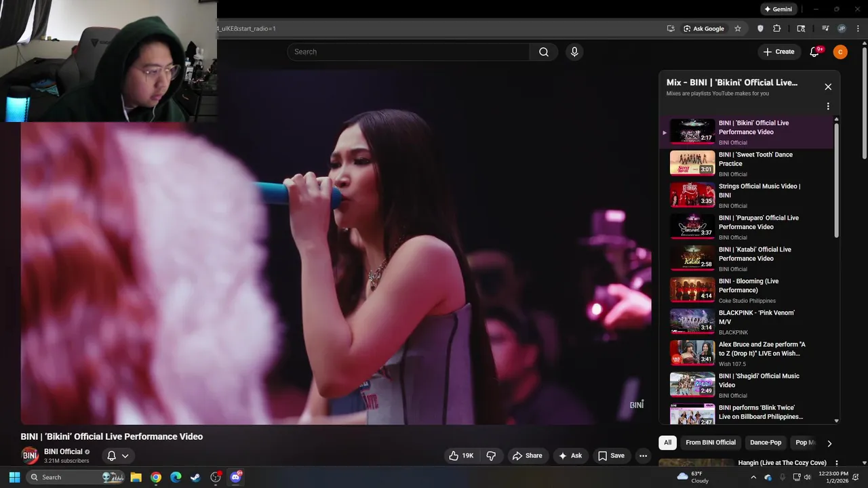The image size is (868, 488).
Task: Open more actions ellipsis under the video
Action: click(644, 456)
